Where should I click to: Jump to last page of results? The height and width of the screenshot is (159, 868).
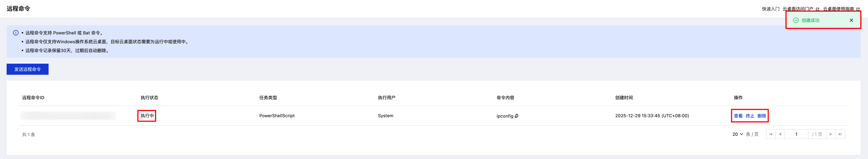tap(840, 134)
